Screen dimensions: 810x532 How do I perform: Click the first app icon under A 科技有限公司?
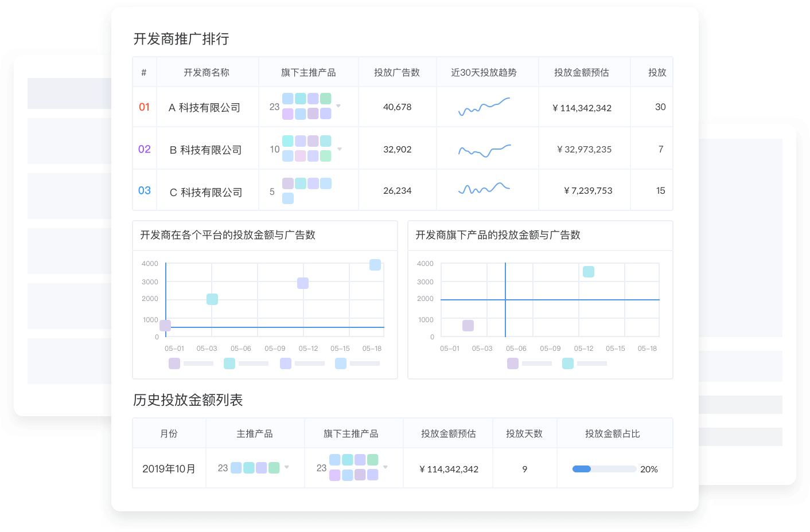[x=289, y=99]
